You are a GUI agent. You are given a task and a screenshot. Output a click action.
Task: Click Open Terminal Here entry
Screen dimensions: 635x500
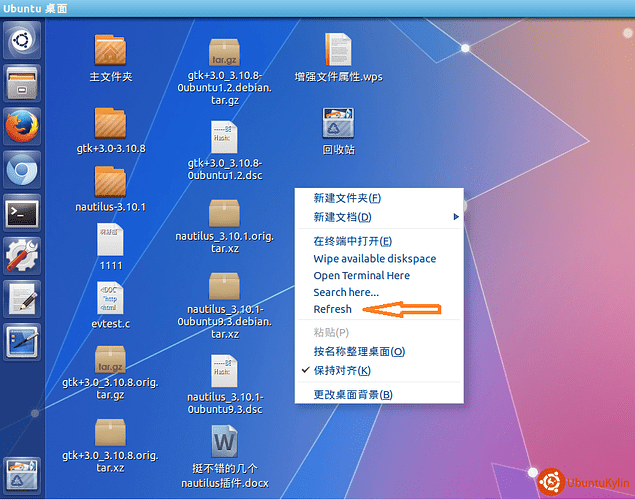click(x=361, y=275)
